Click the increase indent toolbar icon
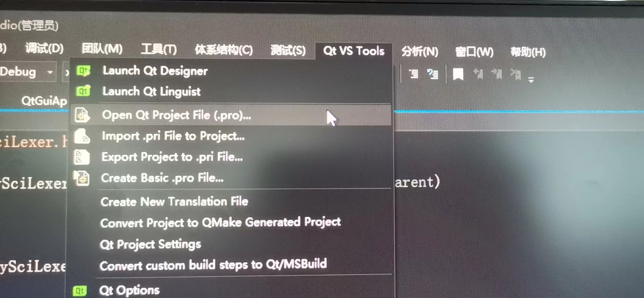644x298 pixels. tap(433, 74)
